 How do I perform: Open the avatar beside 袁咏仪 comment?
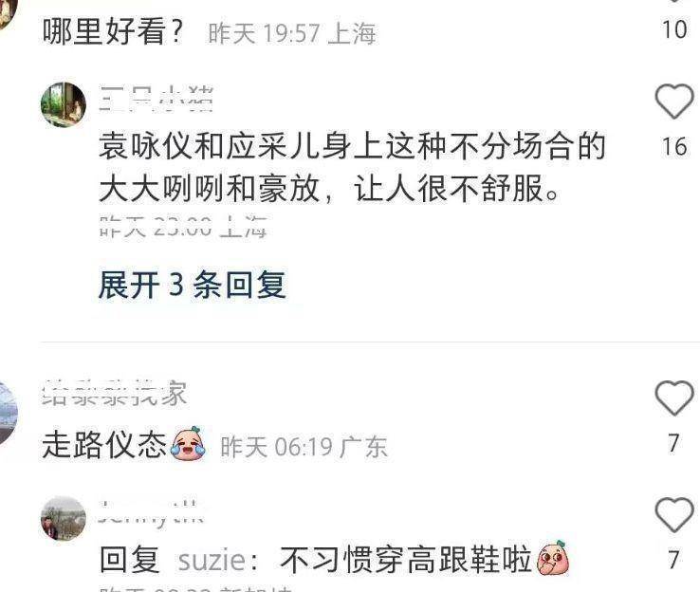64,105
